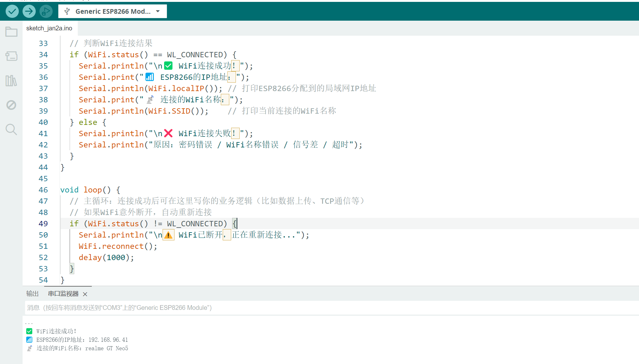Close the 串口监视器 serial monitor tab
The height and width of the screenshot is (364, 639).
click(85, 294)
